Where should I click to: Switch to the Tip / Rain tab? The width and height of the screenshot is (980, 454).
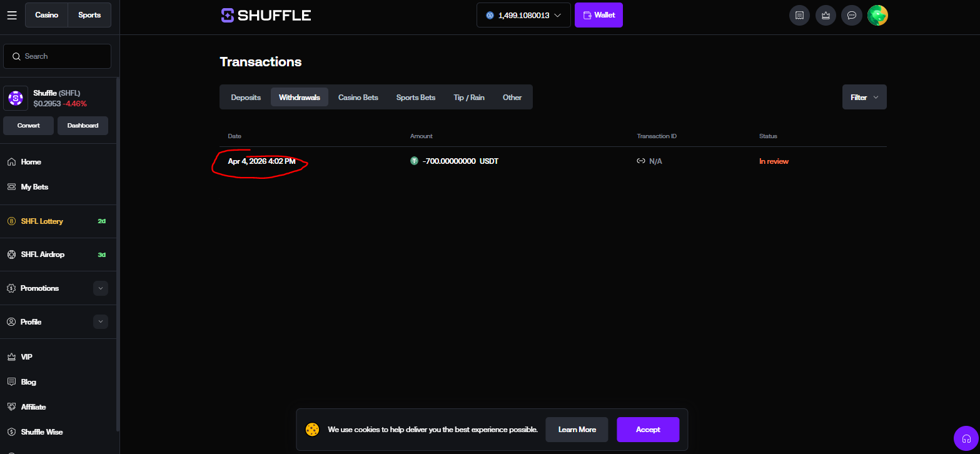[469, 97]
